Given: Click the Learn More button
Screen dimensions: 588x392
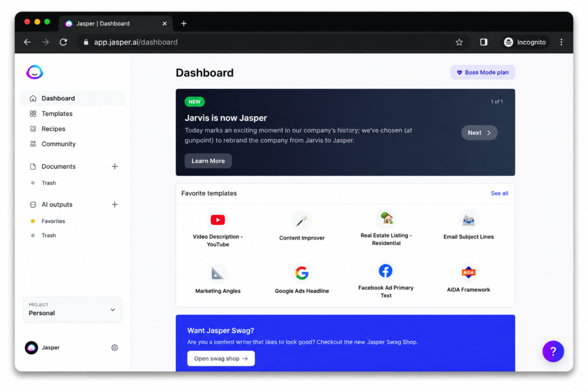Looking at the screenshot, I should click(208, 161).
